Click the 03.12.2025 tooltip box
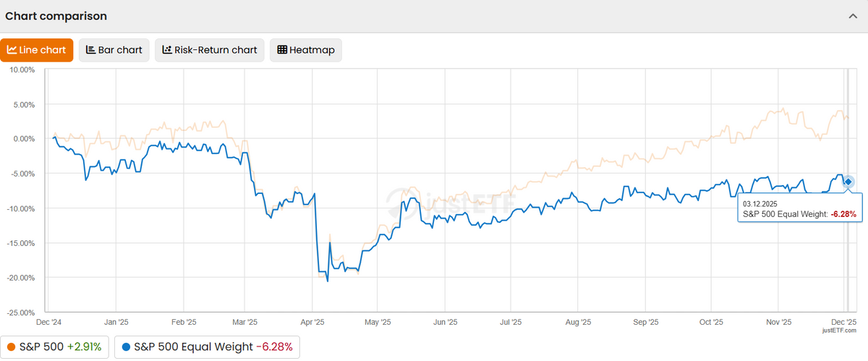868x361 pixels. tap(799, 209)
